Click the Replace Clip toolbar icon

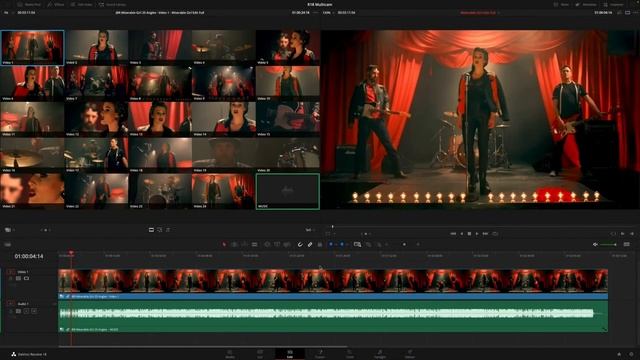[x=287, y=244]
